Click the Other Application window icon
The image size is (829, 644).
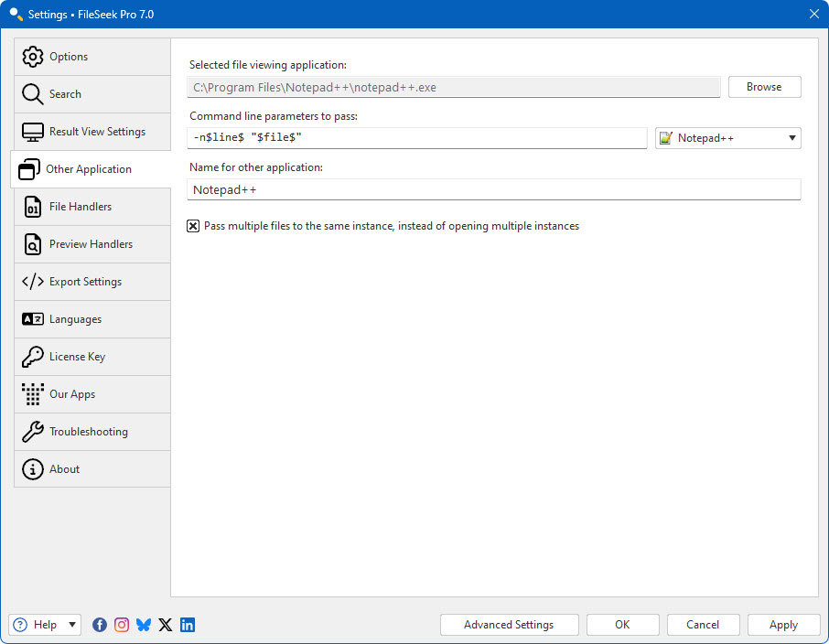click(x=29, y=169)
